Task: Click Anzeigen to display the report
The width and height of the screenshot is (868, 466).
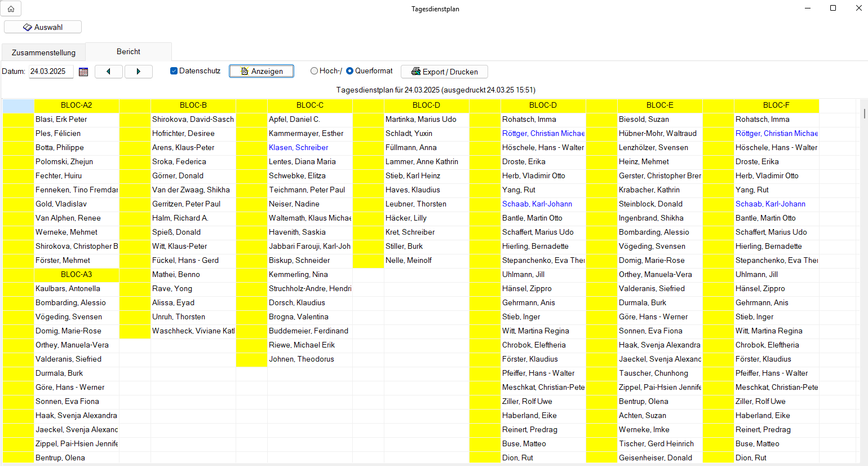Action: tap(261, 71)
